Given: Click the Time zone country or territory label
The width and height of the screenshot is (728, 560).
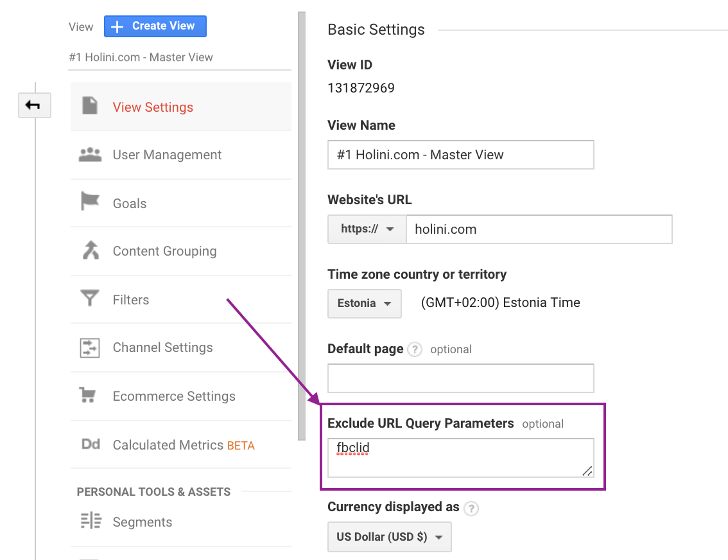Looking at the screenshot, I should tap(417, 274).
